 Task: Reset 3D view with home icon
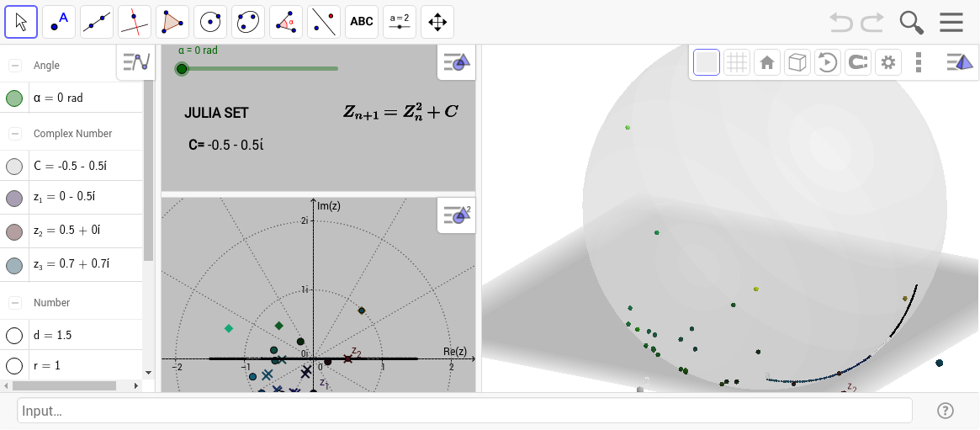[x=767, y=62]
